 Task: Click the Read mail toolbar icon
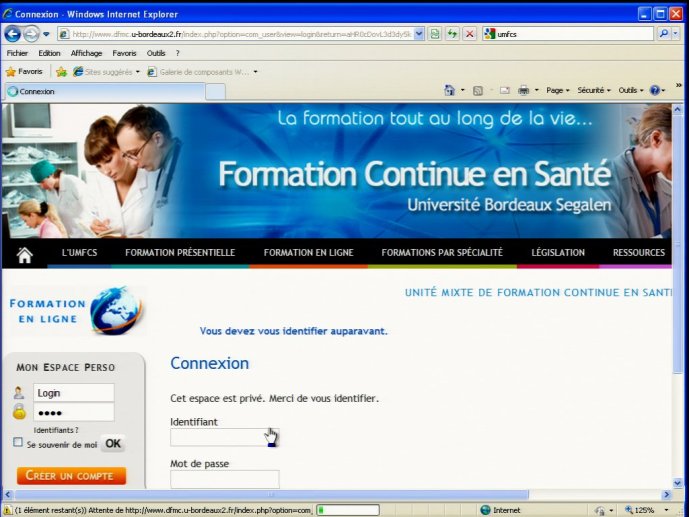[504, 90]
